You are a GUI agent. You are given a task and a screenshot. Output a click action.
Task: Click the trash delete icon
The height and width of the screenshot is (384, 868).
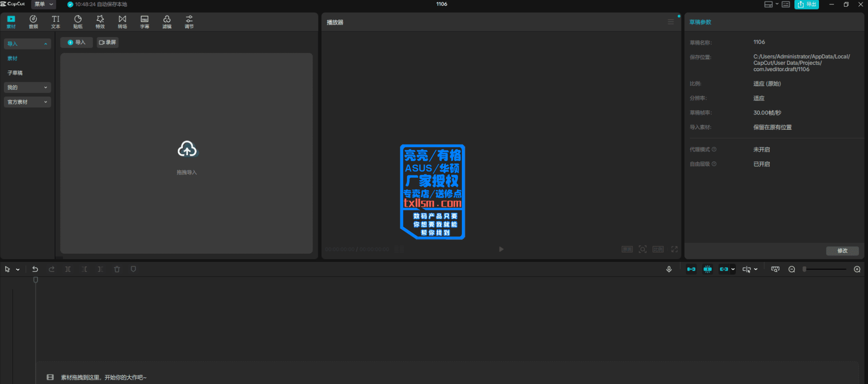(117, 269)
